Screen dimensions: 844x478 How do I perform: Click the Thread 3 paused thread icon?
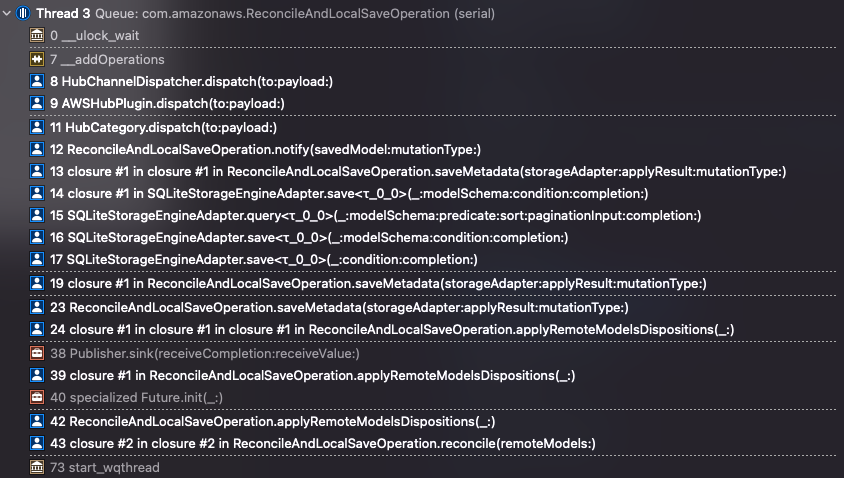23,13
